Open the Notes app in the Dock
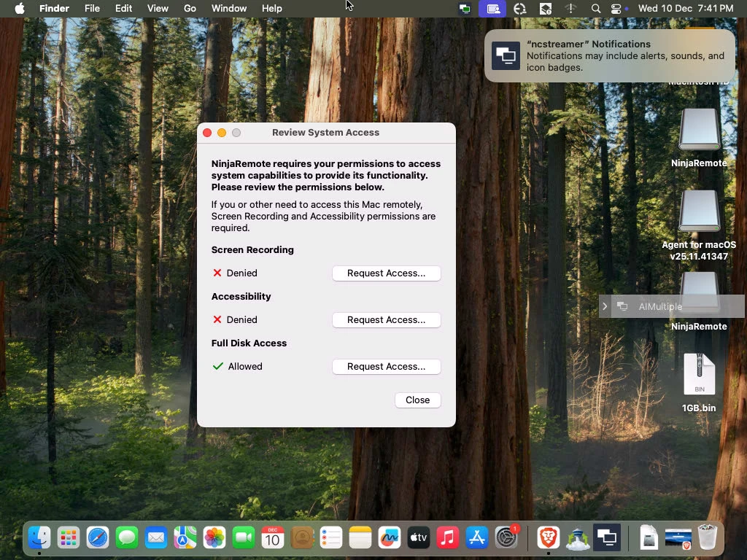The width and height of the screenshot is (747, 560). 360,537
